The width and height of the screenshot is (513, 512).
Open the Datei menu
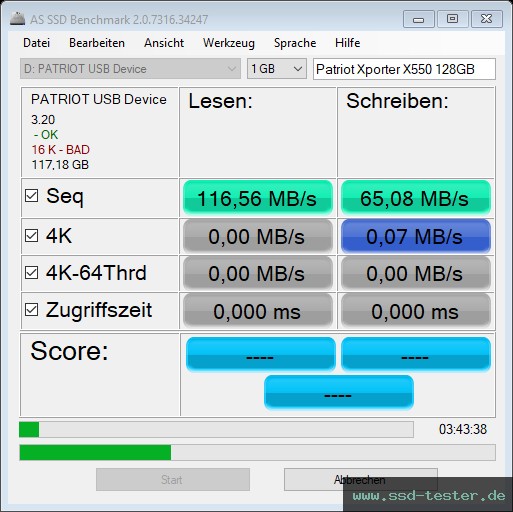pos(36,43)
